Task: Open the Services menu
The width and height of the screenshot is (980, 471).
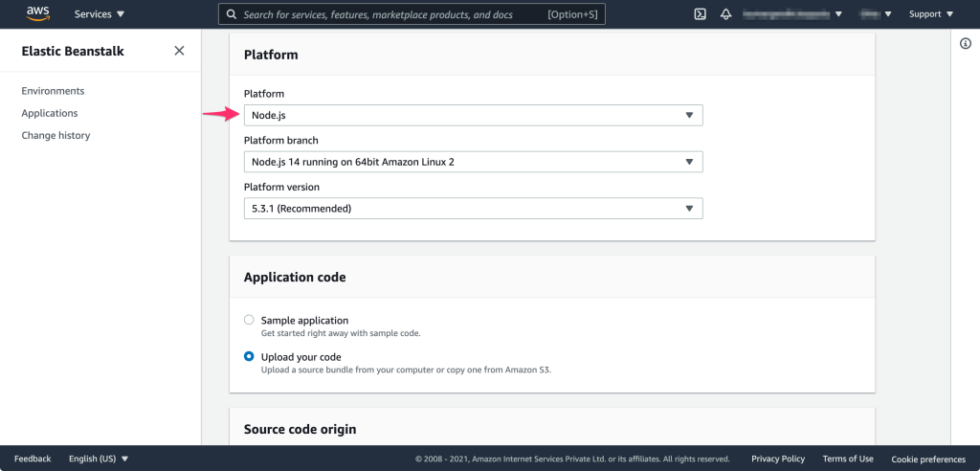Action: pyautogui.click(x=100, y=14)
